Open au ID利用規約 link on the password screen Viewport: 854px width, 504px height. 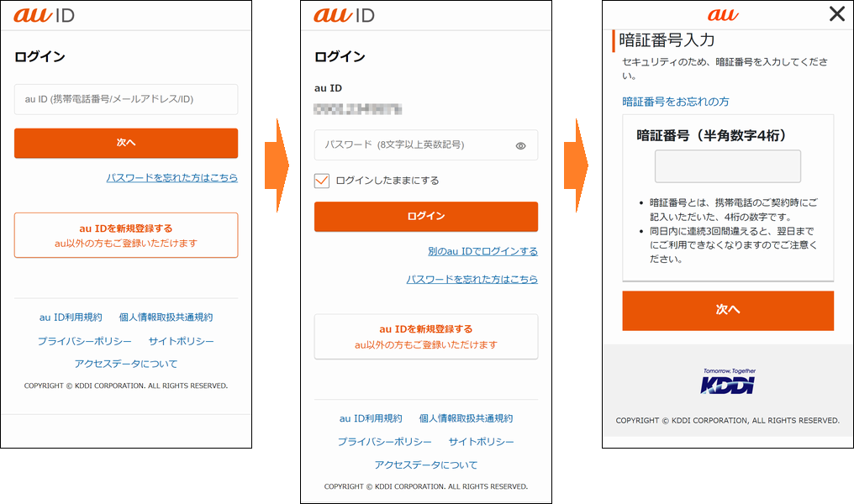click(x=371, y=418)
